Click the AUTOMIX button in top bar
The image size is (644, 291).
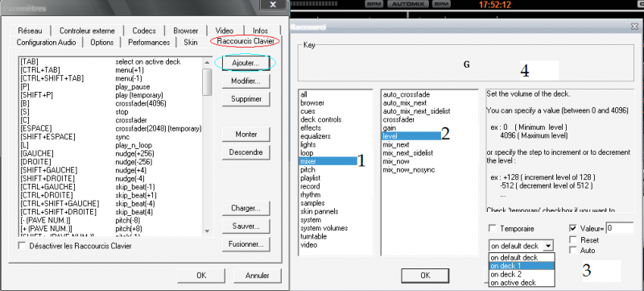[x=409, y=4]
